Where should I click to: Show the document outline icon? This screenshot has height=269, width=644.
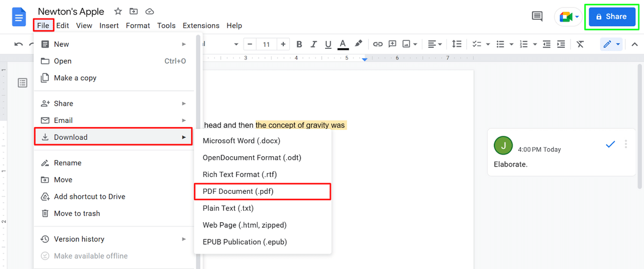coord(23,82)
